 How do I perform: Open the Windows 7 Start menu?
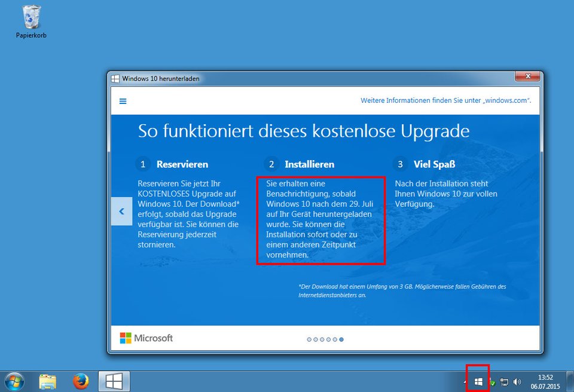[14, 381]
